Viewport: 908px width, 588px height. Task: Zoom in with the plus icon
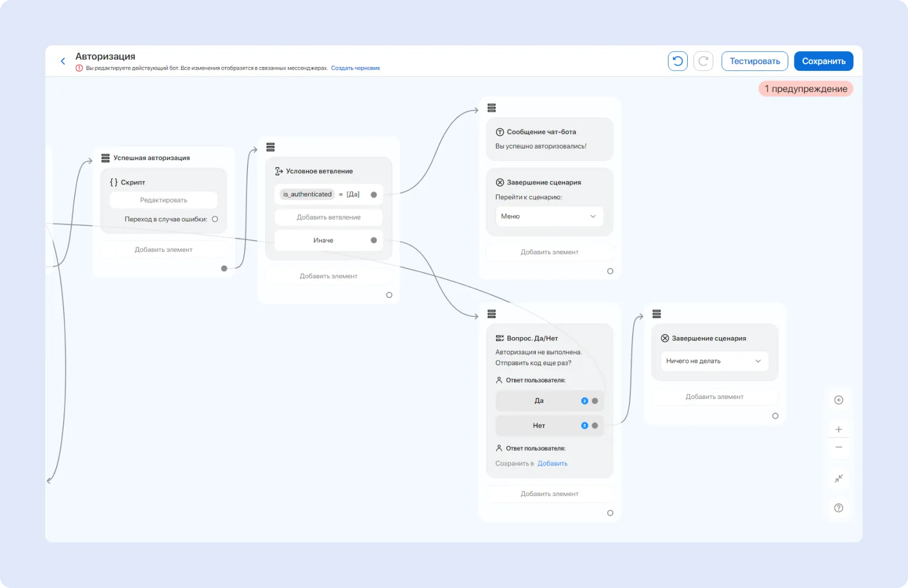(x=838, y=430)
